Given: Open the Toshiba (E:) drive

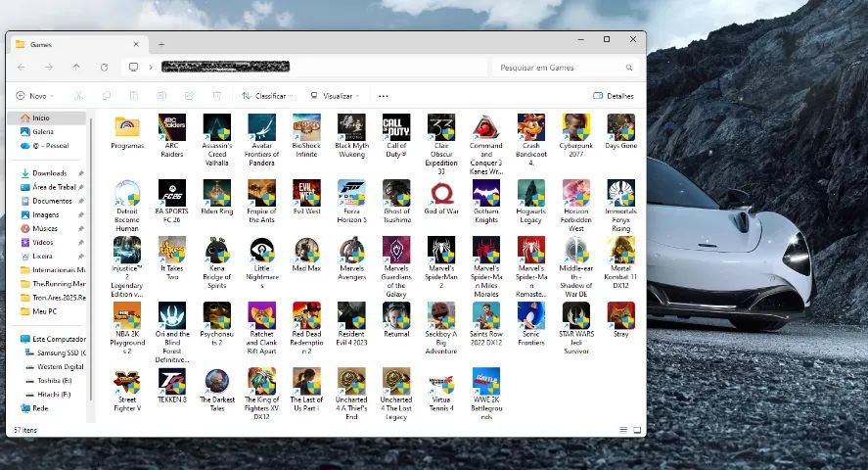Looking at the screenshot, I should click(x=50, y=380).
